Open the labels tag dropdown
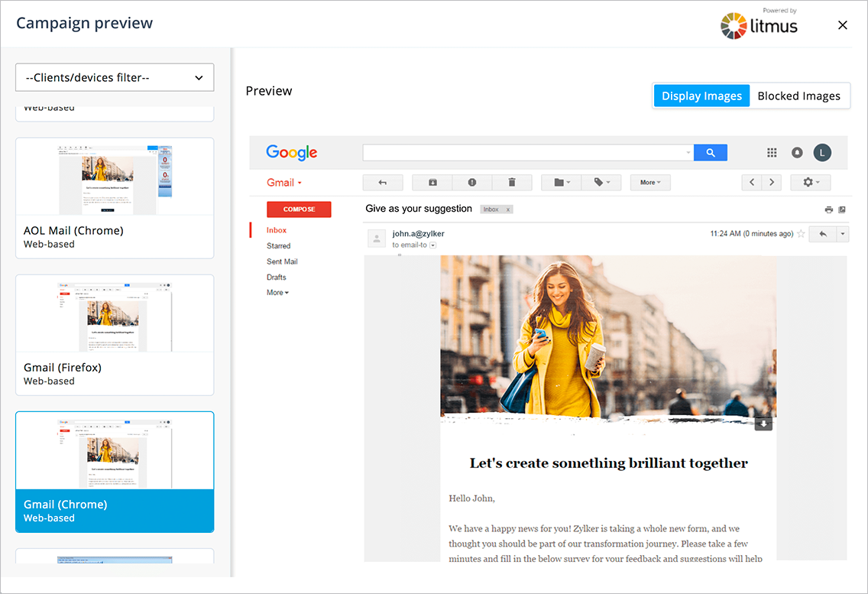 pos(602,183)
